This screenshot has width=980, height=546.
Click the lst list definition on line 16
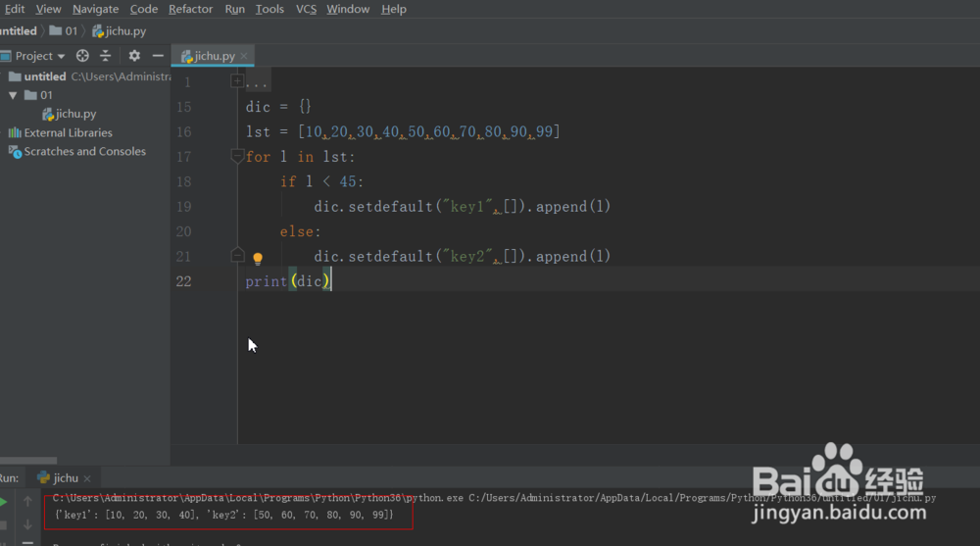(x=403, y=131)
